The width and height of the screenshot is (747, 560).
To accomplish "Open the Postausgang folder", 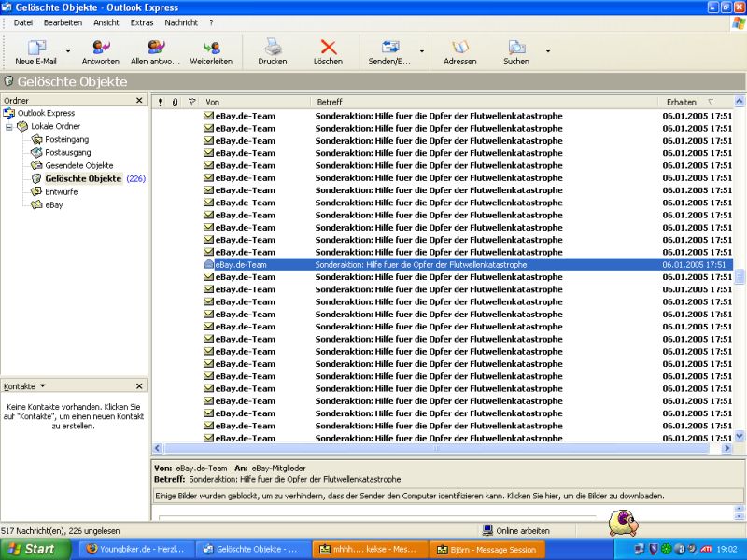I will (x=67, y=152).
